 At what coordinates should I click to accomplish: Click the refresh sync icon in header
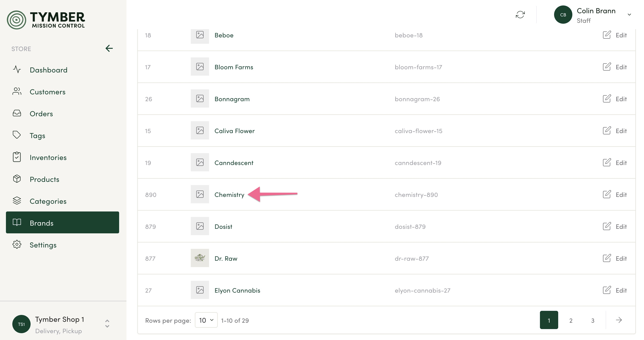pyautogui.click(x=520, y=15)
